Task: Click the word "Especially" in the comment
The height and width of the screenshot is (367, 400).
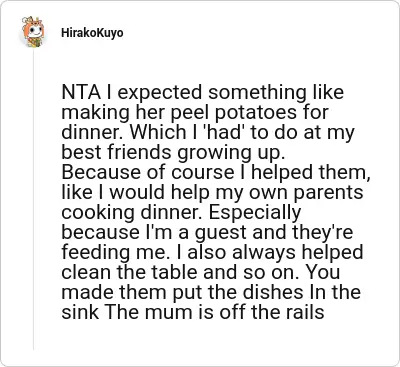Action: pyautogui.click(x=255, y=213)
